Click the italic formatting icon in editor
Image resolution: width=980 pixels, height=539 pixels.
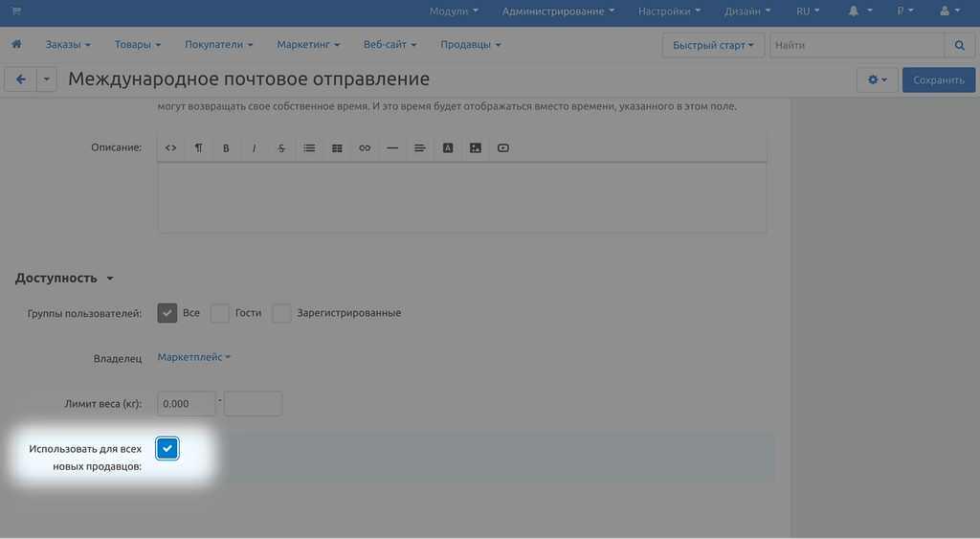pos(254,148)
